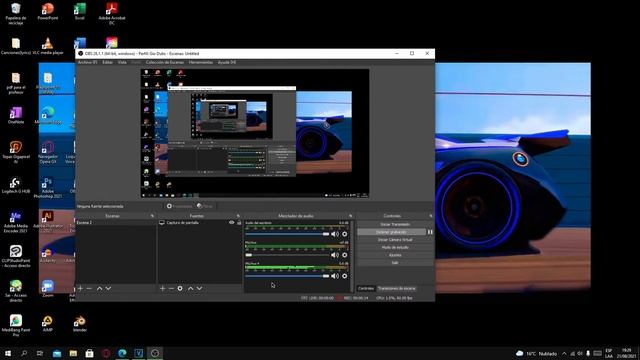Viewport: 640px width, 360px height.
Task: Pop out the Escenas dock panel
Action: click(x=152, y=216)
